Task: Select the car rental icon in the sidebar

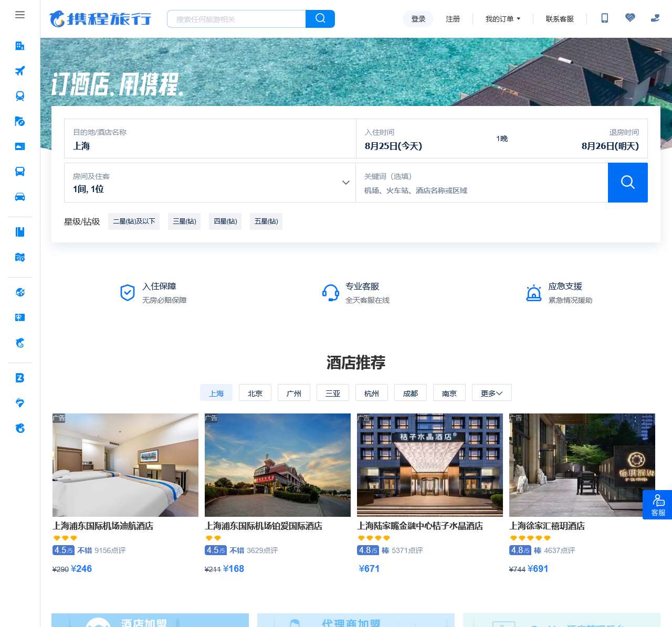Action: coord(20,196)
